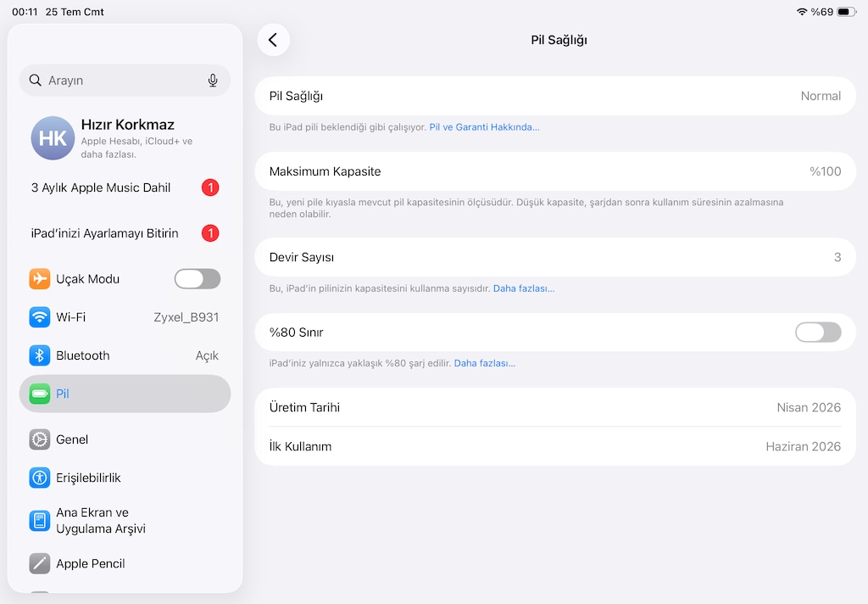Viewport: 868px width, 604px height.
Task: Tap the green battery Pil icon
Action: click(x=39, y=394)
